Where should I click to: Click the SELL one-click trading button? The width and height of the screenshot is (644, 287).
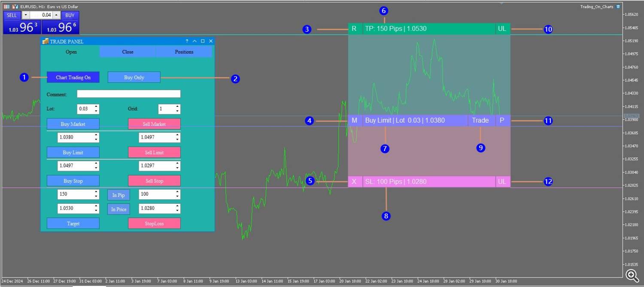tap(12, 15)
